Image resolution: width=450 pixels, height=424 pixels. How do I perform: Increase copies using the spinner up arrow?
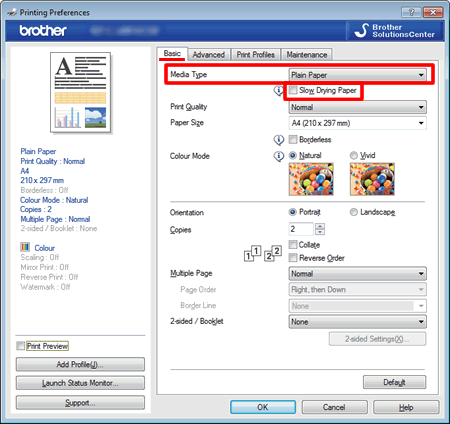click(320, 226)
